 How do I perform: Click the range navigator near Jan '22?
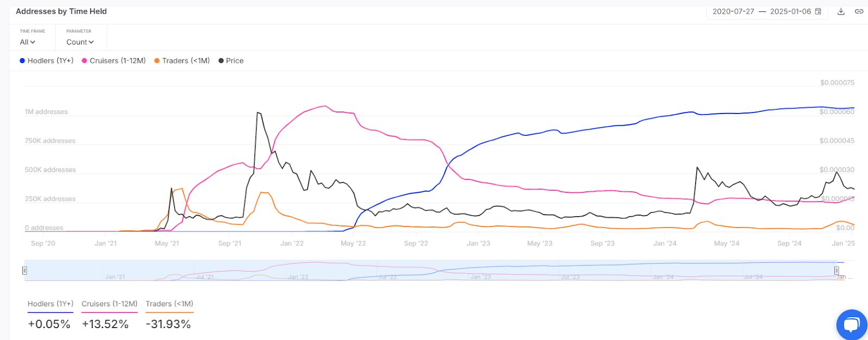298,270
